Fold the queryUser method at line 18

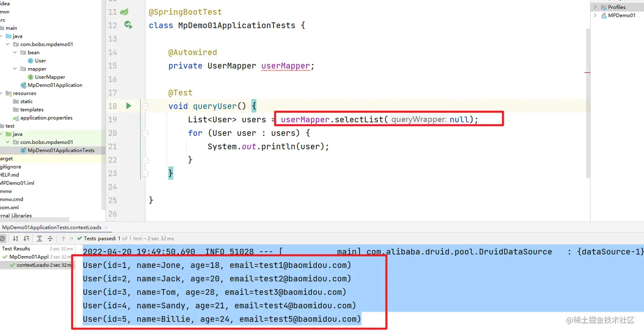145,106
